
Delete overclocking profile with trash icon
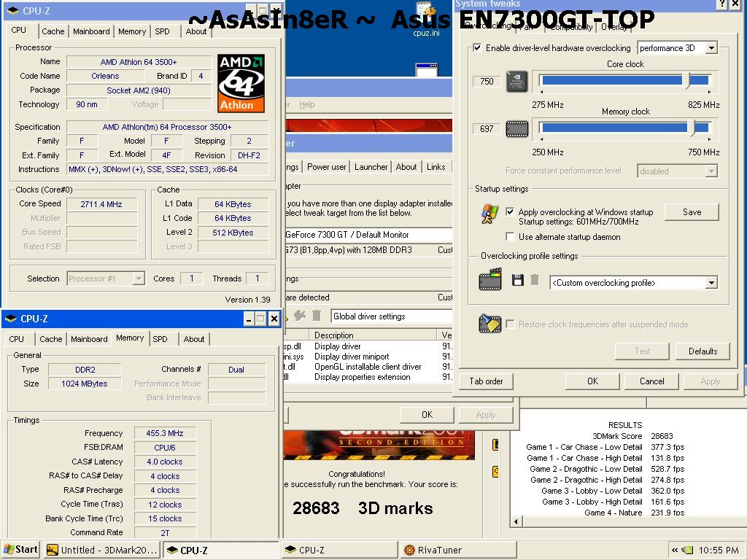[x=535, y=280]
